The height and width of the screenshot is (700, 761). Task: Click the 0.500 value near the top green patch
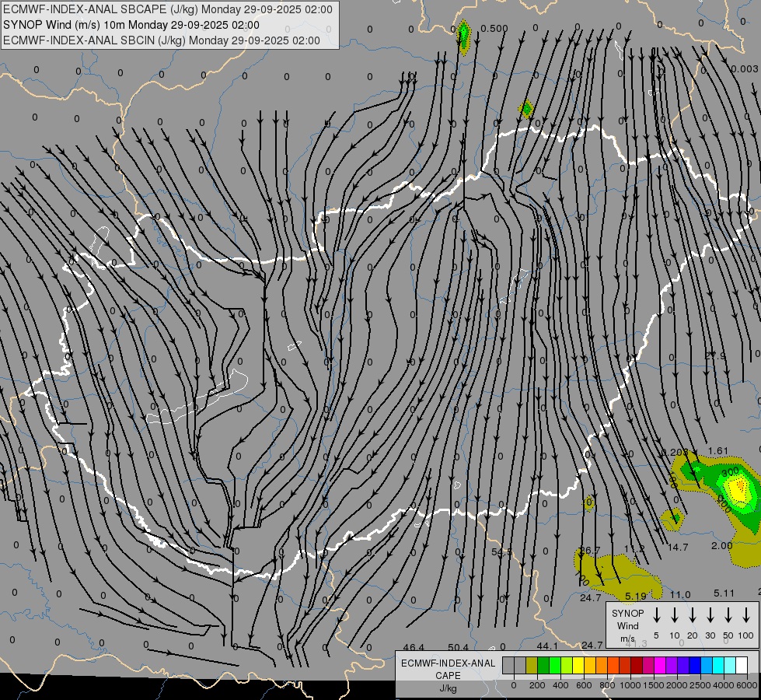tap(494, 29)
